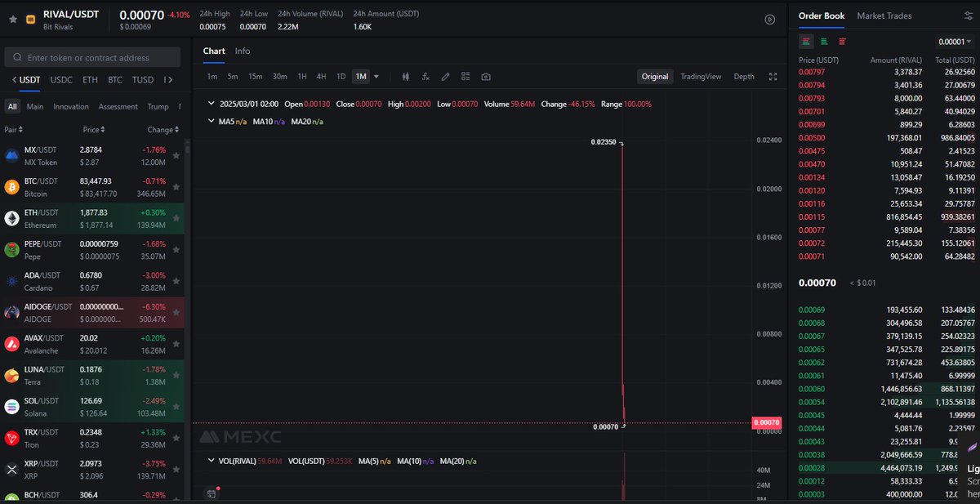
Task: Click the magnifier search icon
Action: click(17, 58)
